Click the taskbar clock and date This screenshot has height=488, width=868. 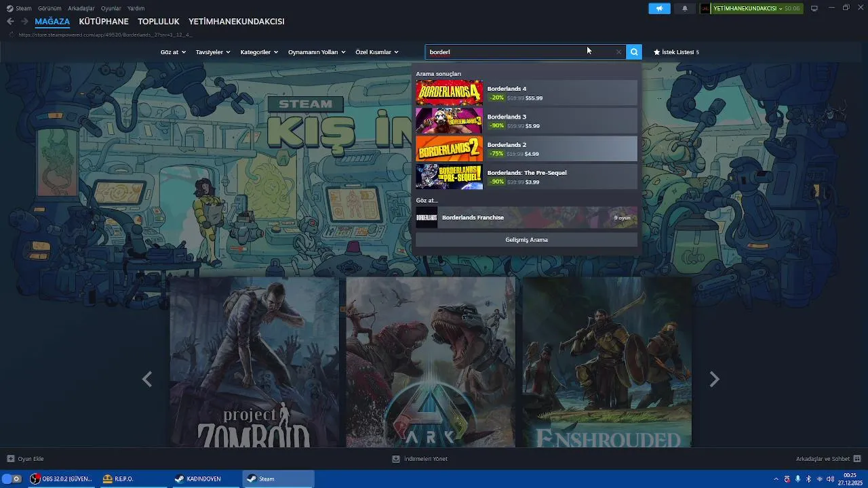click(x=850, y=479)
